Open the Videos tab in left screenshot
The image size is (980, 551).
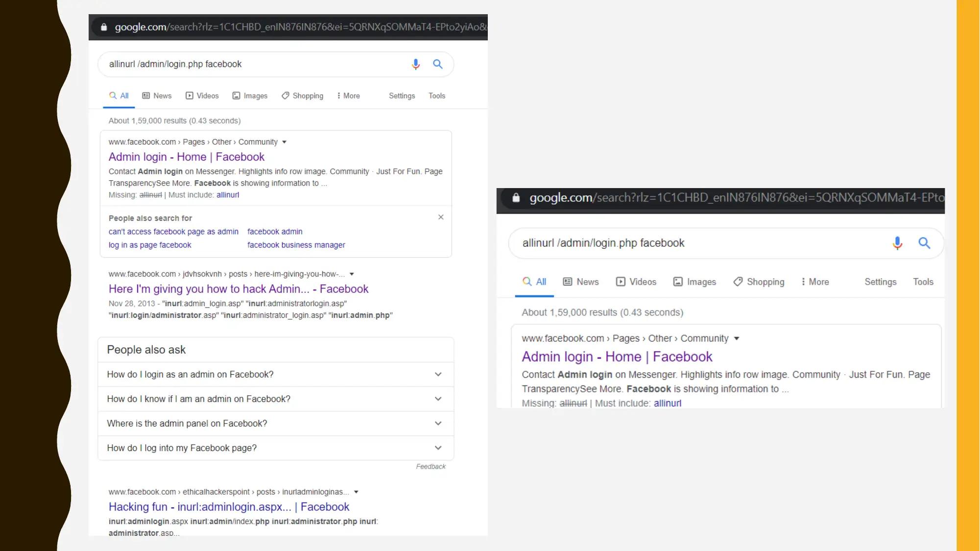point(202,96)
